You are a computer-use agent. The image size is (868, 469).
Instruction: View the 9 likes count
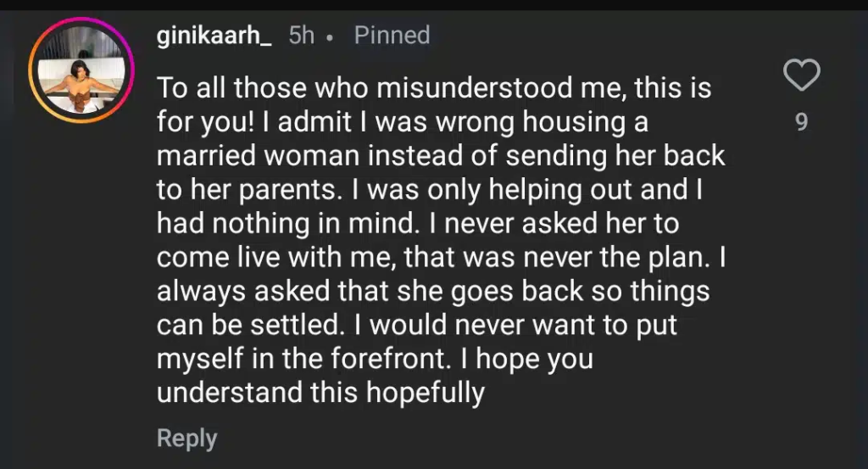(x=801, y=124)
